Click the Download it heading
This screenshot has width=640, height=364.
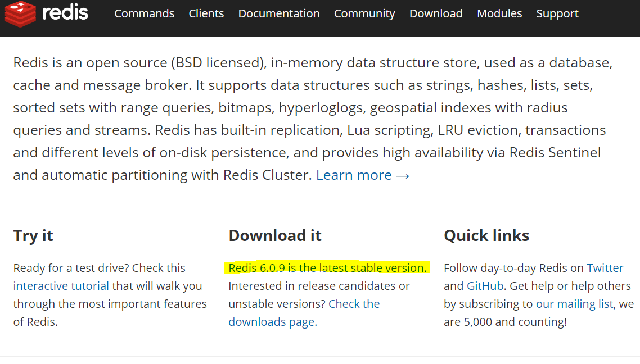(x=274, y=235)
